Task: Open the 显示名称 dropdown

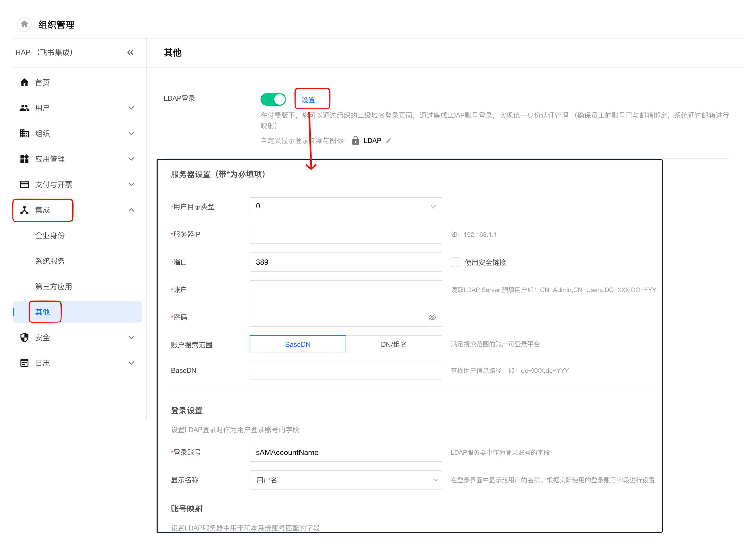Action: pos(346,480)
